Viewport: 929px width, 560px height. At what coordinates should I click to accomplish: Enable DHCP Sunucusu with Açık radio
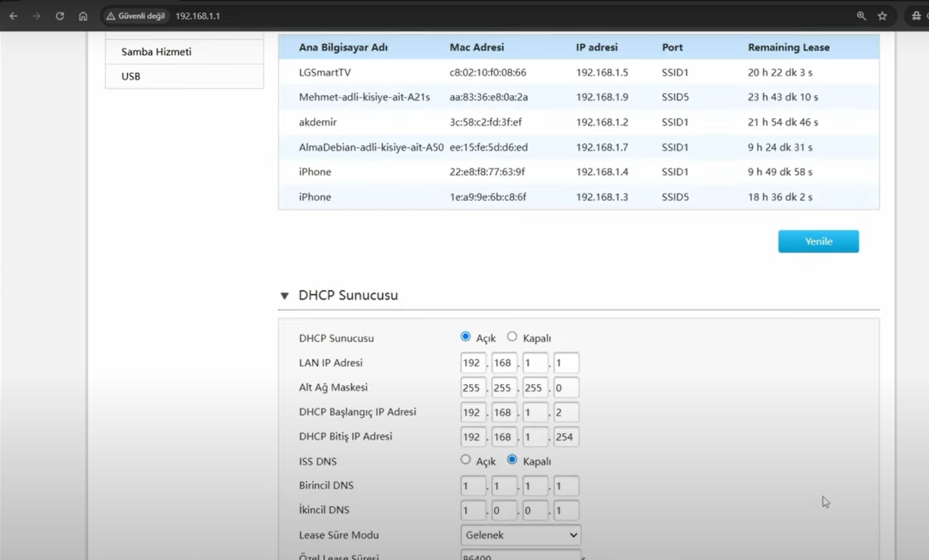click(465, 337)
